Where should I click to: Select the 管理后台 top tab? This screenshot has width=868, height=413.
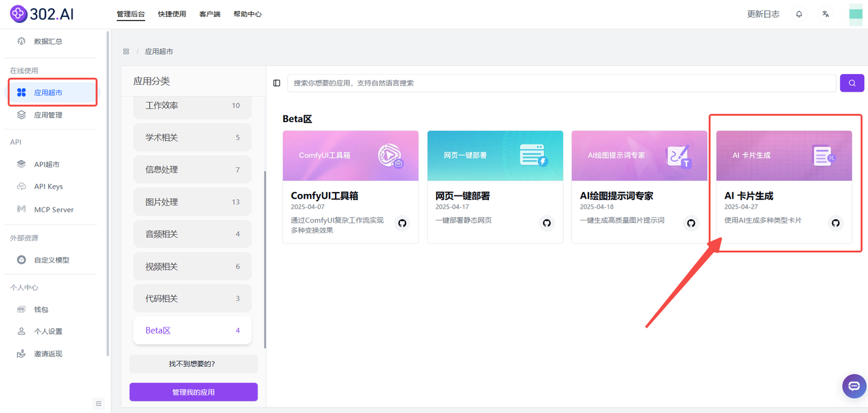click(x=130, y=14)
